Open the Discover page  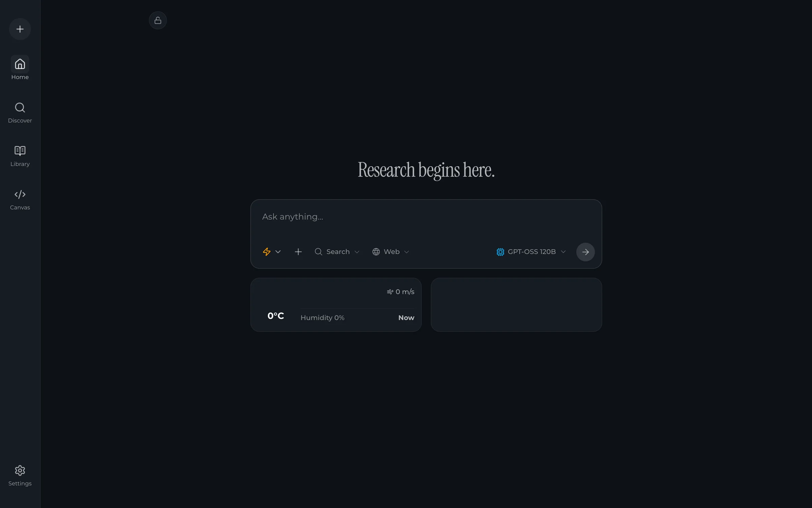tap(20, 113)
